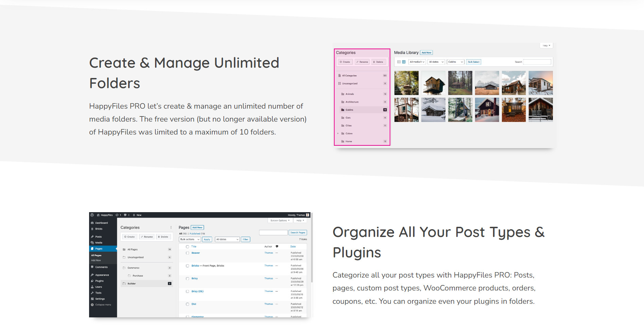This screenshot has width=644, height=331.
Task: Open the Cabins category filter dropdown
Action: click(456, 62)
